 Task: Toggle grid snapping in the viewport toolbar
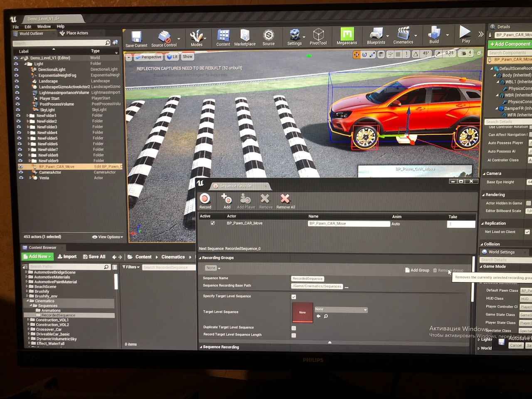coord(398,54)
